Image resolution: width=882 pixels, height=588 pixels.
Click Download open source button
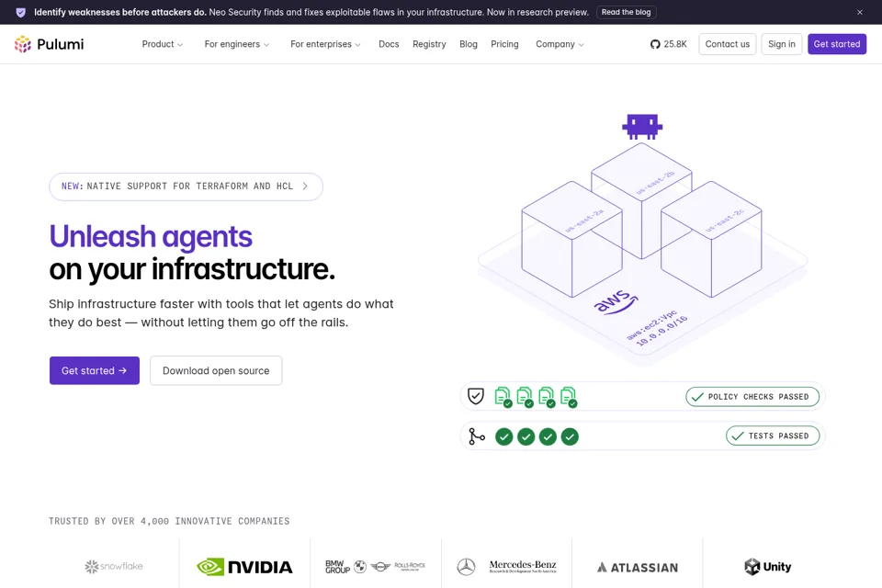click(216, 370)
